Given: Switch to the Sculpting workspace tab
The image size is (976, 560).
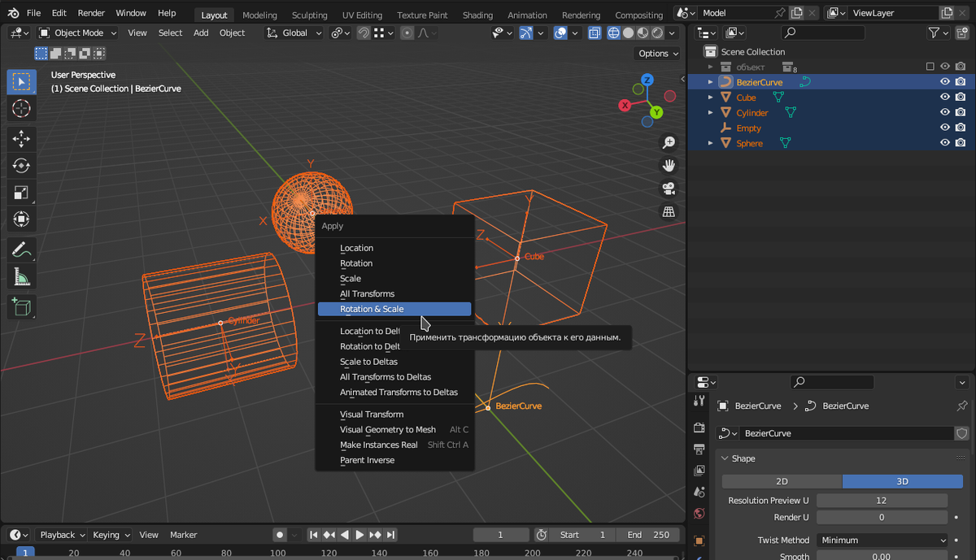Looking at the screenshot, I should click(x=309, y=15).
